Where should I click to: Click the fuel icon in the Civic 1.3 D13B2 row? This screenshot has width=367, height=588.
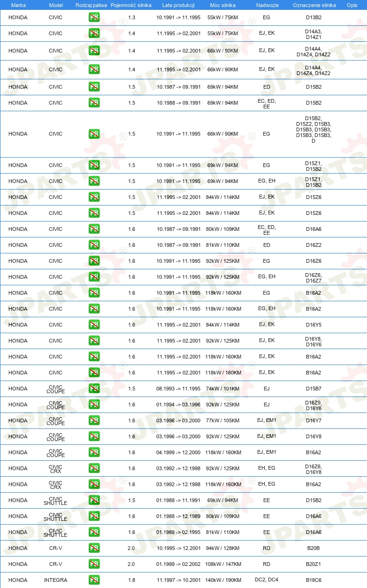94,17
